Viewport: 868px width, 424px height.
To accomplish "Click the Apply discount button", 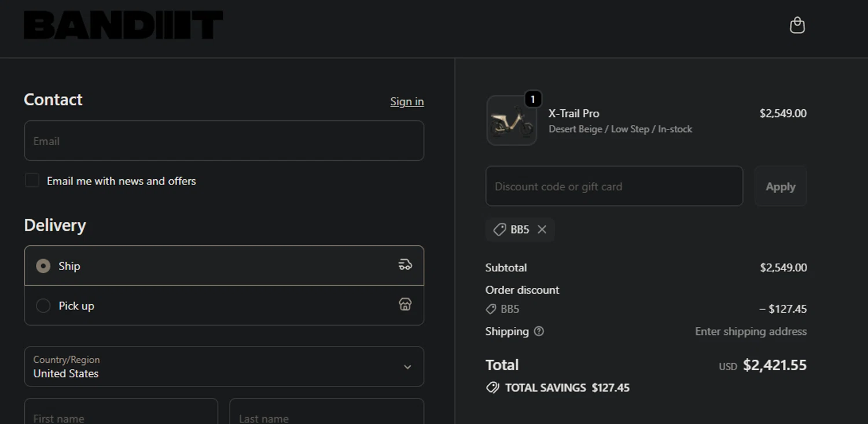I will (x=781, y=186).
